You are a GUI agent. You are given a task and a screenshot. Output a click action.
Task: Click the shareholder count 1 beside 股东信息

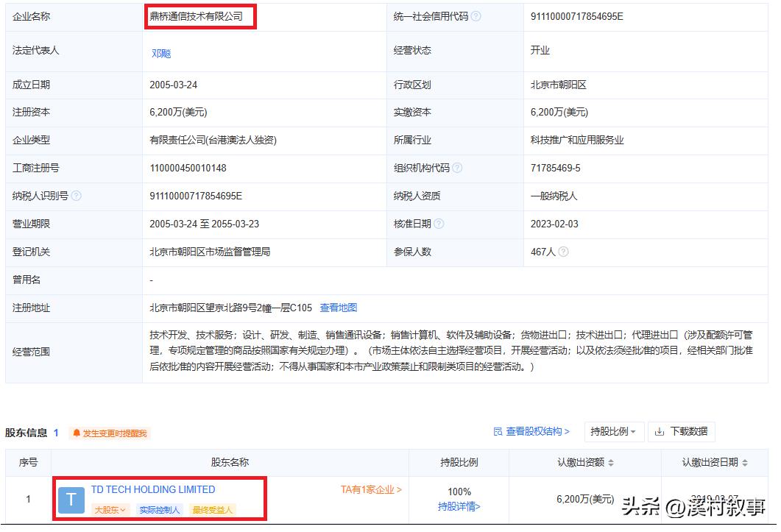[56, 433]
